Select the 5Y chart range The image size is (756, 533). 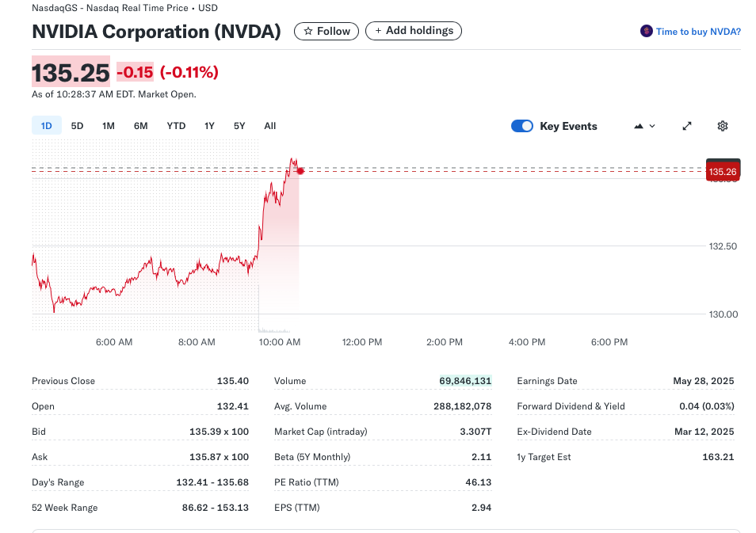(x=239, y=126)
